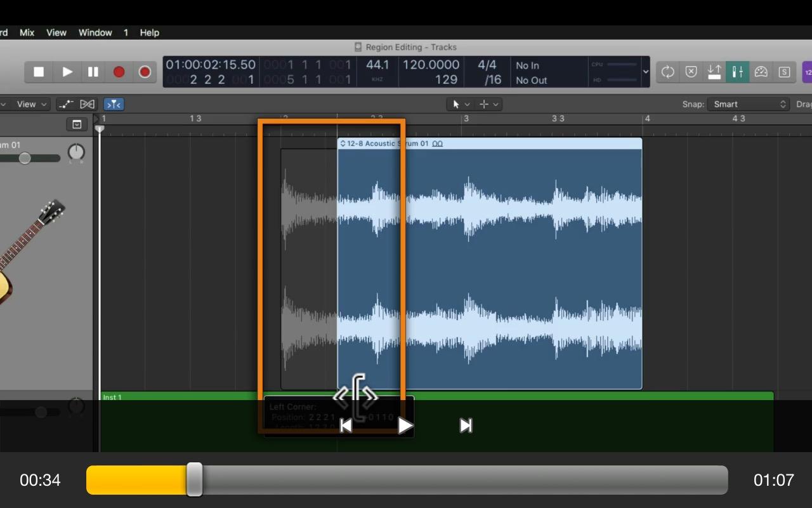Viewport: 812px width, 508px height.
Task: Open the pointer tool menu
Action: point(460,104)
